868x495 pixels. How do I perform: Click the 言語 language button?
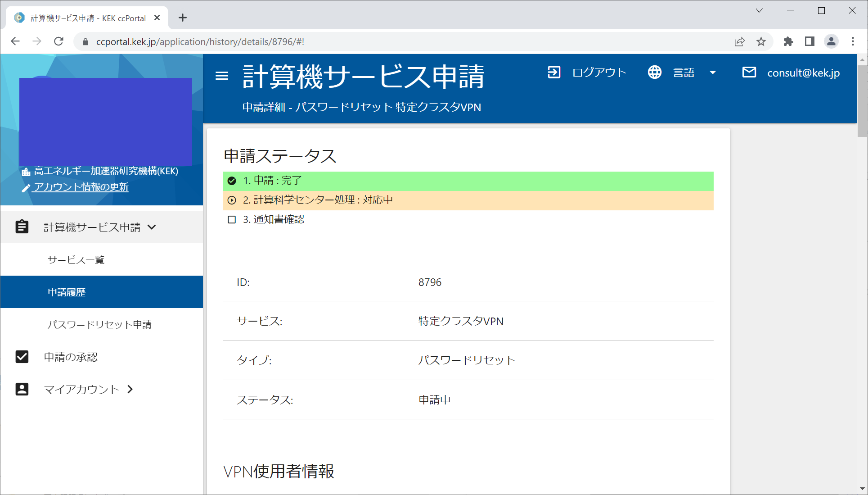(682, 72)
